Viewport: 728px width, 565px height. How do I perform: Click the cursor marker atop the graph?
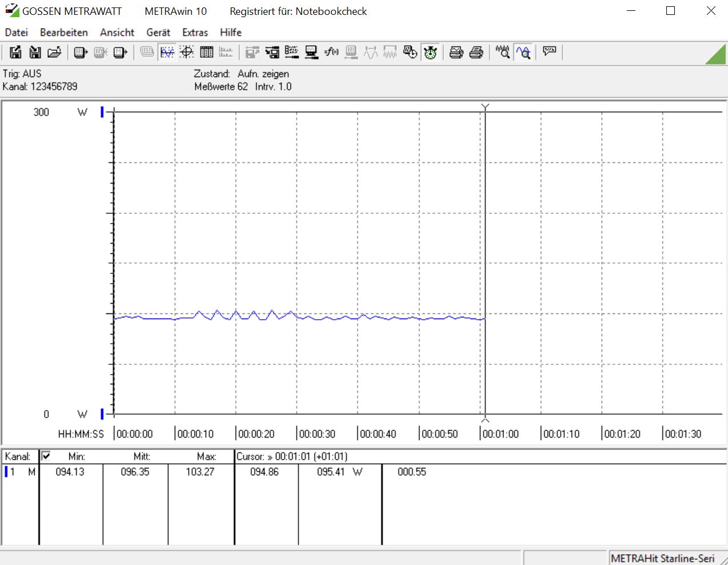tap(485, 108)
